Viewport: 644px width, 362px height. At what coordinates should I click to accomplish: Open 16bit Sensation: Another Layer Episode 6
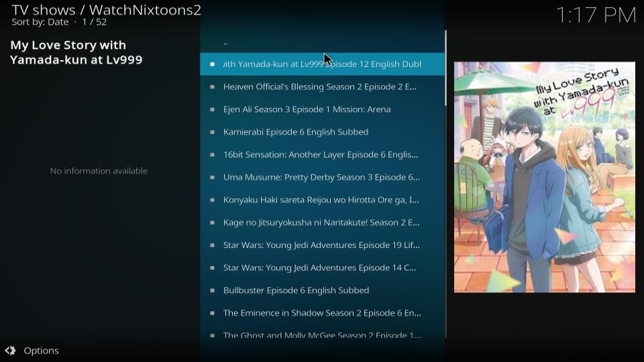pos(322,154)
